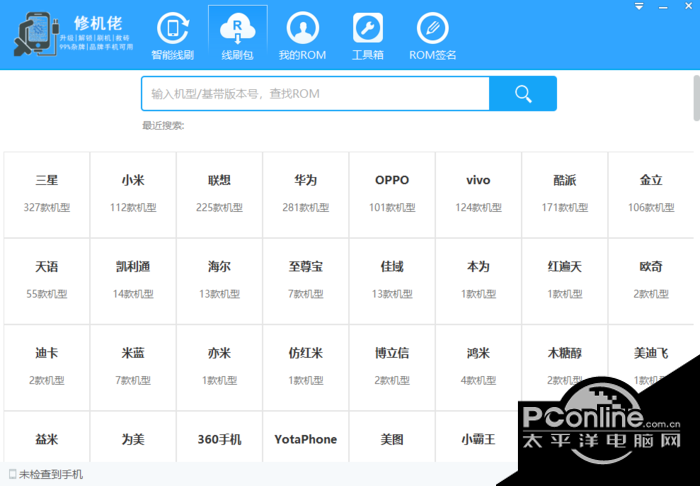Pick the 佳域 brand tile
The height and width of the screenshot is (486, 700).
coord(392,281)
